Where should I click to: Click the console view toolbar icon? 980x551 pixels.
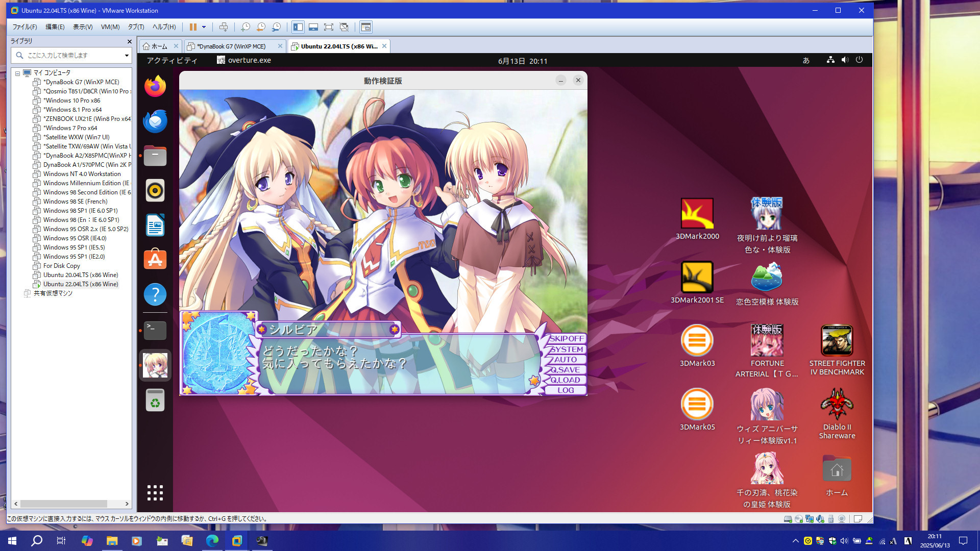click(365, 27)
